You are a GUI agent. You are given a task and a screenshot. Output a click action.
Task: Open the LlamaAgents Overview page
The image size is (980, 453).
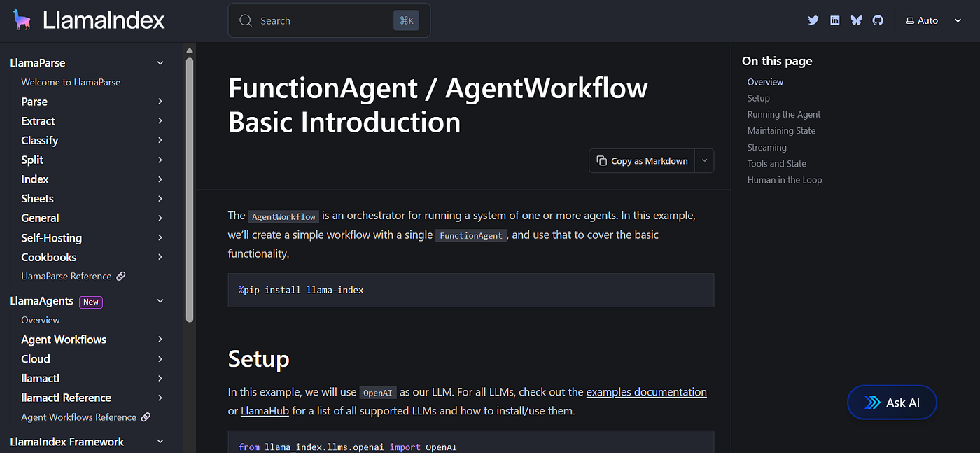click(x=41, y=320)
